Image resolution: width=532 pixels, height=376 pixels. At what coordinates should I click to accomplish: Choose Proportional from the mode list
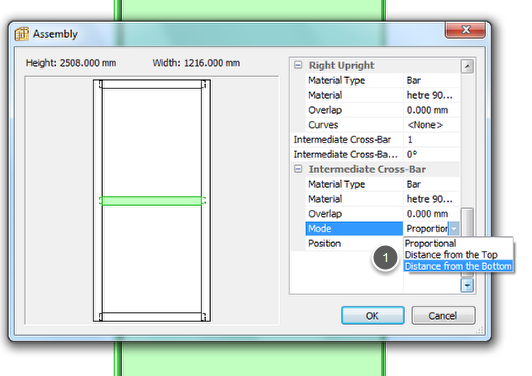(430, 243)
